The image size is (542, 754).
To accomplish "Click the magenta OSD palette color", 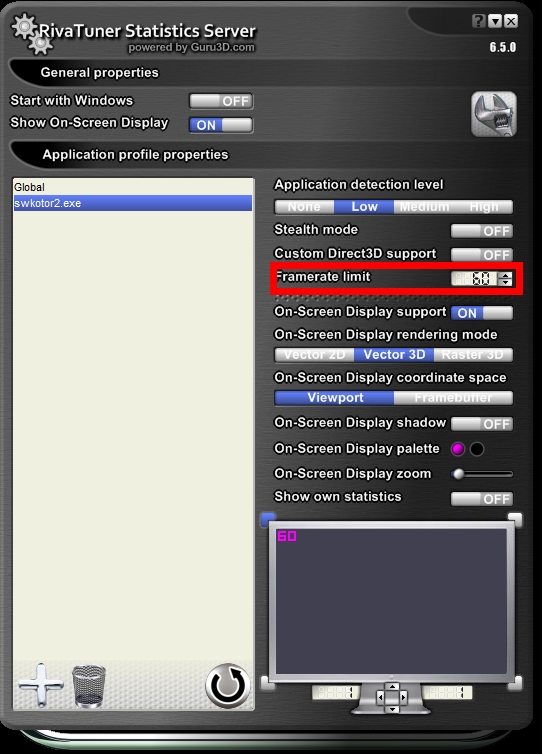I will pos(458,449).
